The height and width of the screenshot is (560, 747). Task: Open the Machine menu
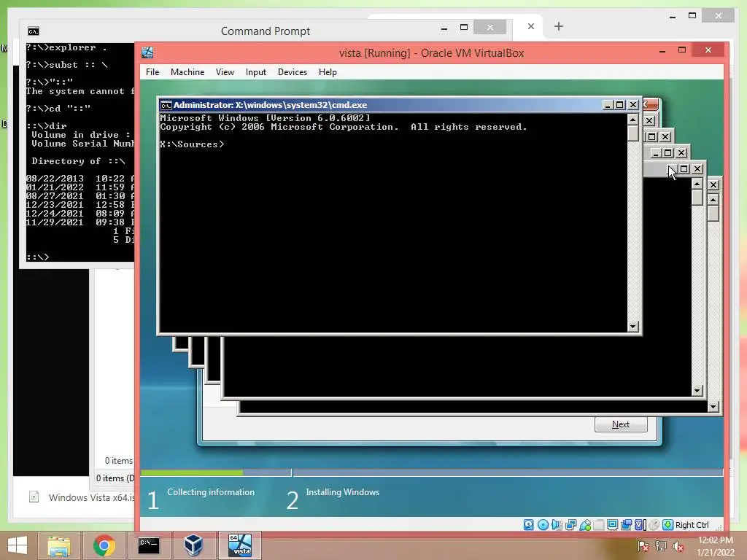(187, 72)
